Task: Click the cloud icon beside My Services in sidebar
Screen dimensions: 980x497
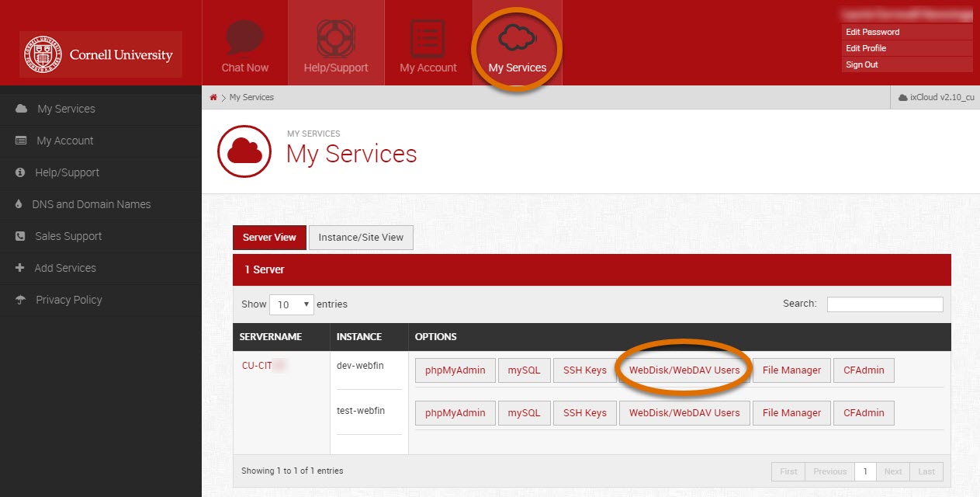Action: click(x=21, y=109)
